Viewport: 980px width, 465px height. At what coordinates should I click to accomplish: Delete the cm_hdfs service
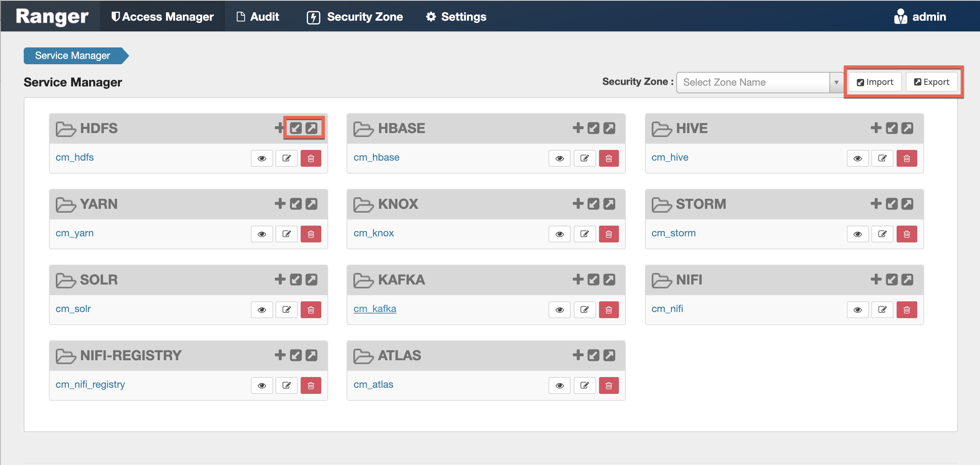pyautogui.click(x=311, y=158)
